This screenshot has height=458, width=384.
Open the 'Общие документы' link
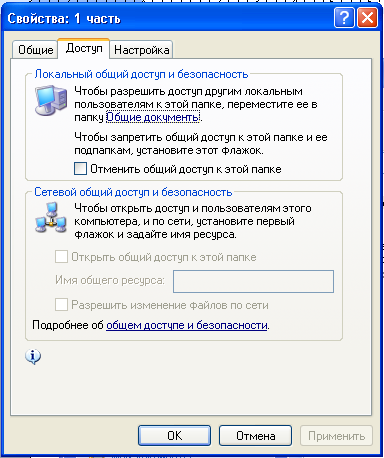pos(153,117)
